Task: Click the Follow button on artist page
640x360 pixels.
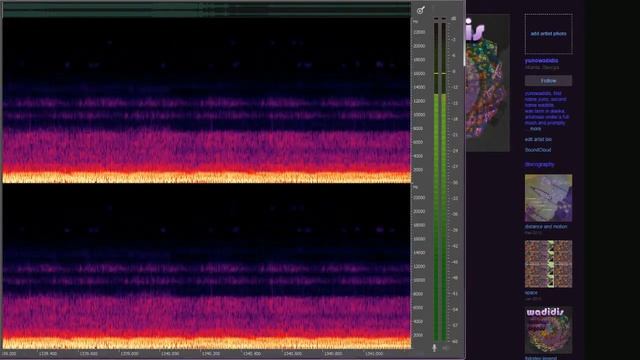Action: (x=549, y=81)
